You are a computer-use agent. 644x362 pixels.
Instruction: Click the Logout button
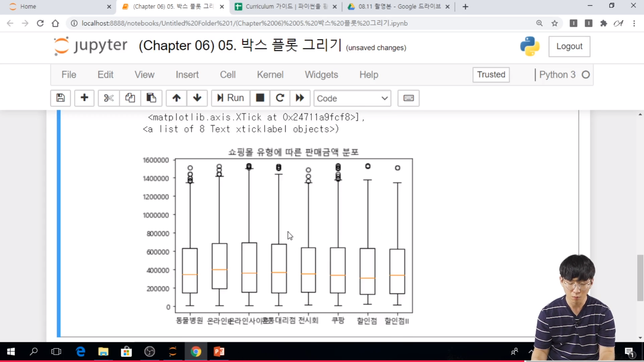[x=569, y=46]
